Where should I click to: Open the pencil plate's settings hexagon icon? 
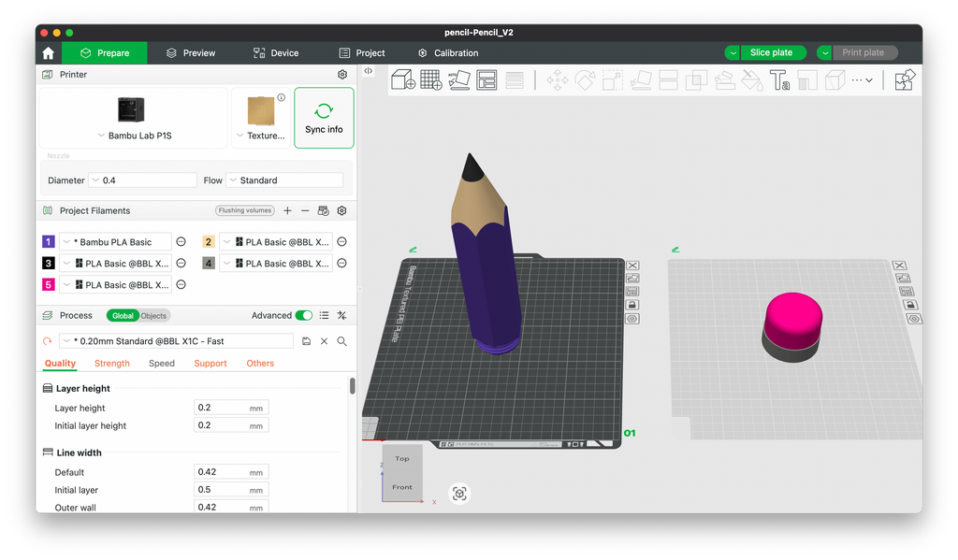[632, 319]
